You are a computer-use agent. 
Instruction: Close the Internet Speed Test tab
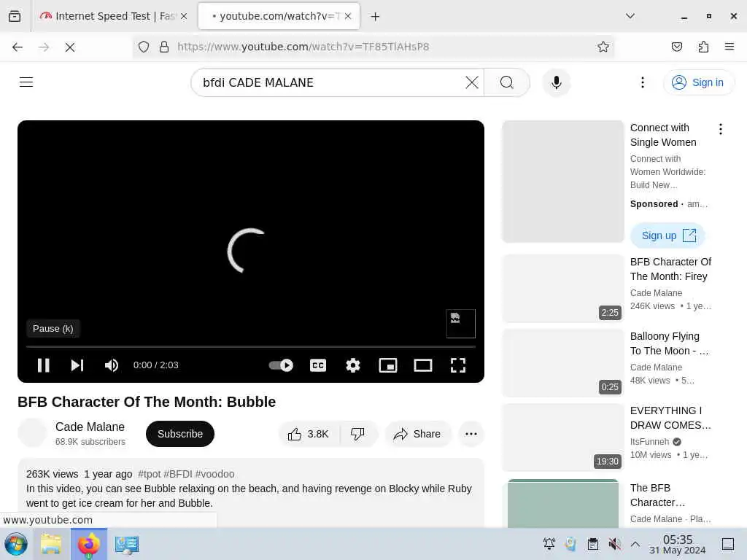(184, 16)
